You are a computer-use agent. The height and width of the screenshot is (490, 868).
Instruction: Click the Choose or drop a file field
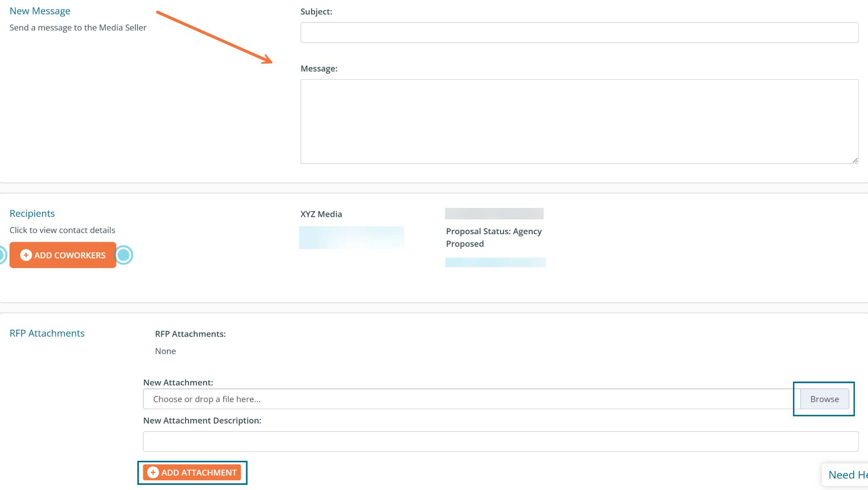click(x=470, y=399)
